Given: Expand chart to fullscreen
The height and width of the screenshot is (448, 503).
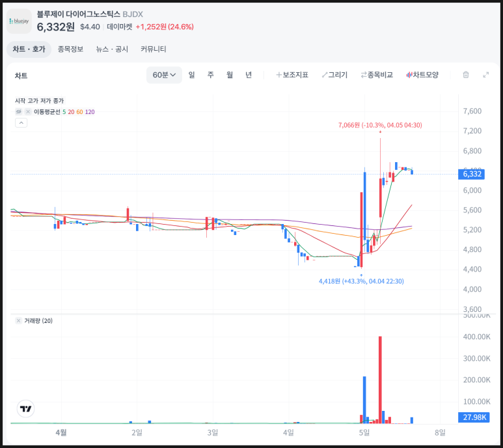Looking at the screenshot, I should (x=486, y=75).
